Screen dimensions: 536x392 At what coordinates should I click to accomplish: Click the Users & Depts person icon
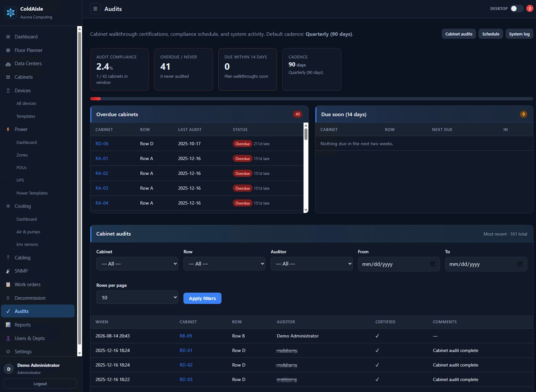8,338
